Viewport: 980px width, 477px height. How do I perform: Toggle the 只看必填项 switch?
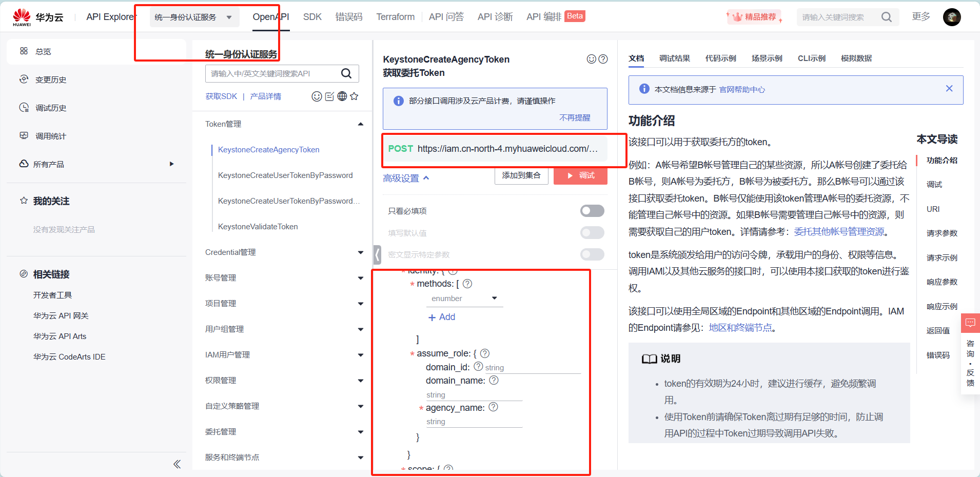[x=592, y=211]
